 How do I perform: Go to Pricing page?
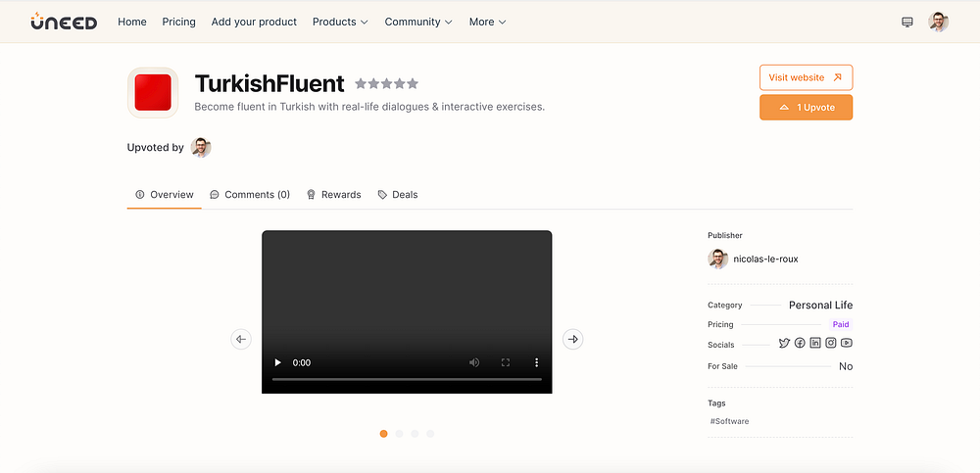coord(178,22)
